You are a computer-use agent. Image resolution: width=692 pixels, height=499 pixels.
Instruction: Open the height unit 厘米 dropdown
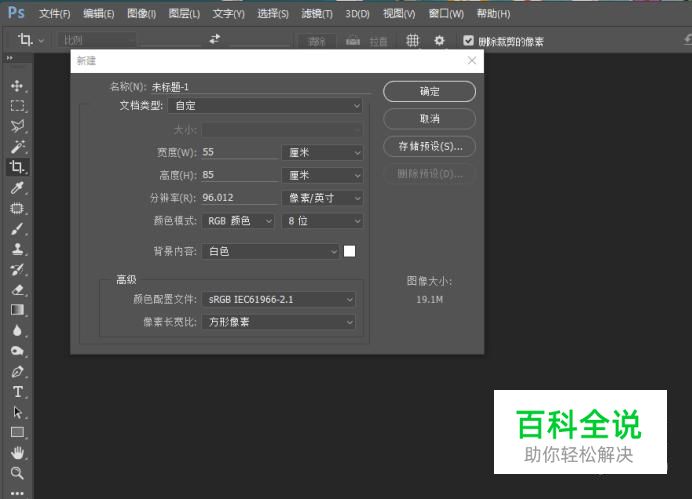tap(322, 176)
